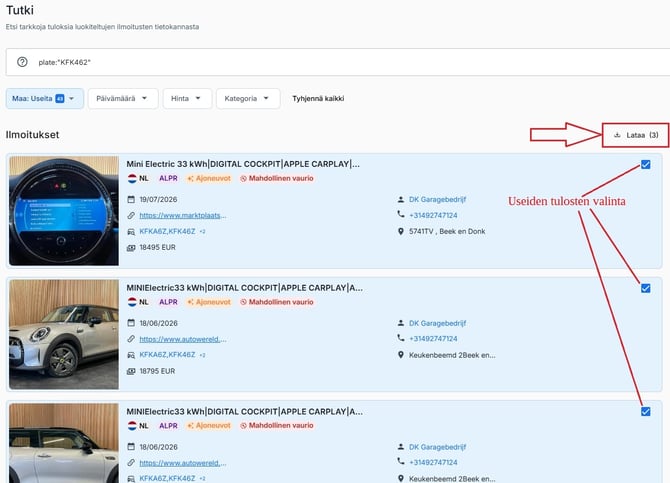Click the Netherlands flag in first listing

coord(132,178)
